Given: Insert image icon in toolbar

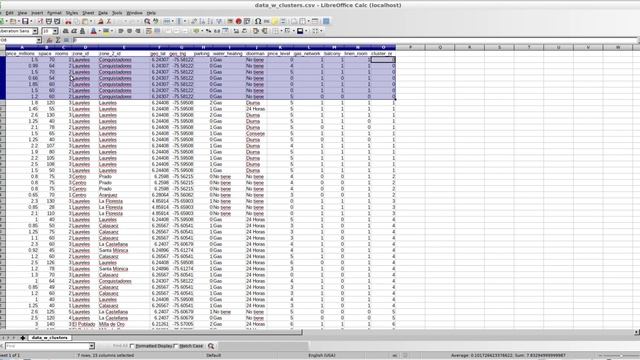Looking at the screenshot, I should tap(230, 21).
